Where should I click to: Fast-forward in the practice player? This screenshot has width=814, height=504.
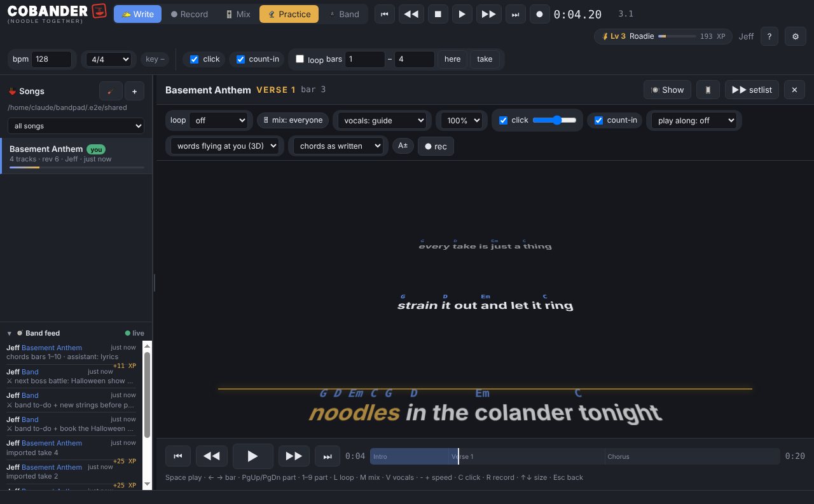click(x=294, y=456)
